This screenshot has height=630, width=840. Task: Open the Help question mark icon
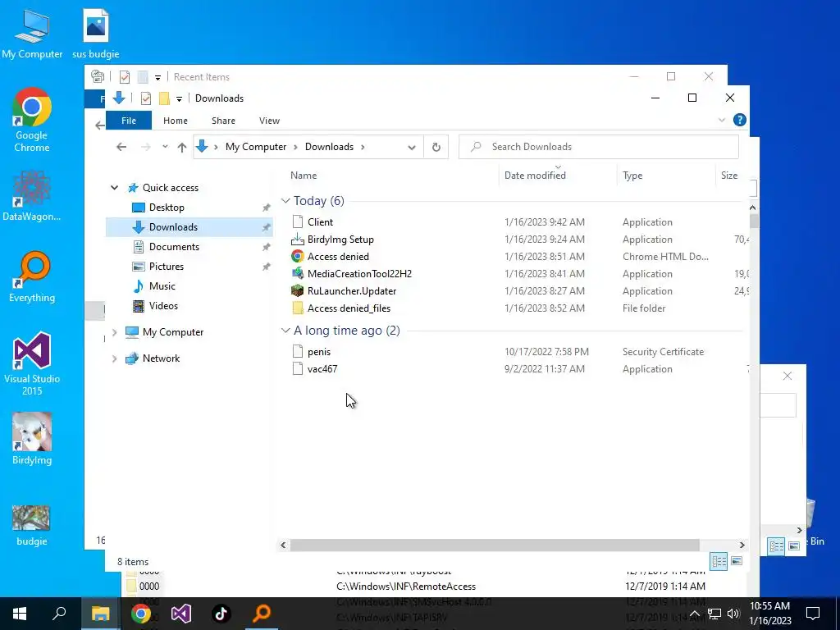coord(739,120)
